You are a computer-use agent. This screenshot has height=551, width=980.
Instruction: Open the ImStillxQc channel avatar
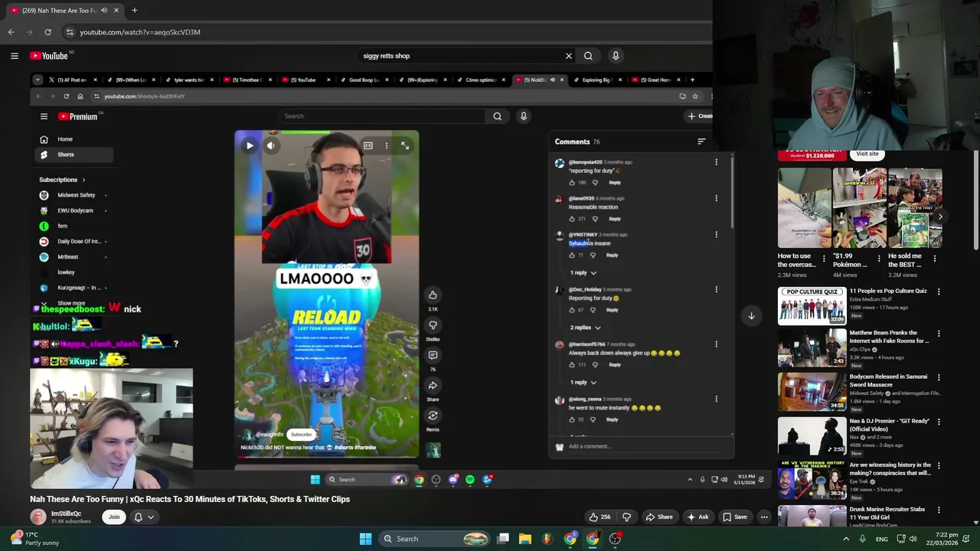tap(38, 517)
